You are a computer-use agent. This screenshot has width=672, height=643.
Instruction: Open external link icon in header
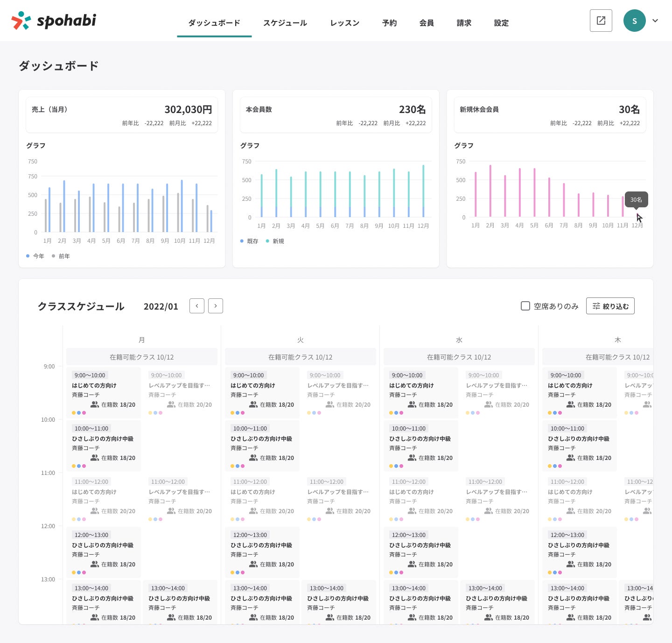pyautogui.click(x=601, y=21)
